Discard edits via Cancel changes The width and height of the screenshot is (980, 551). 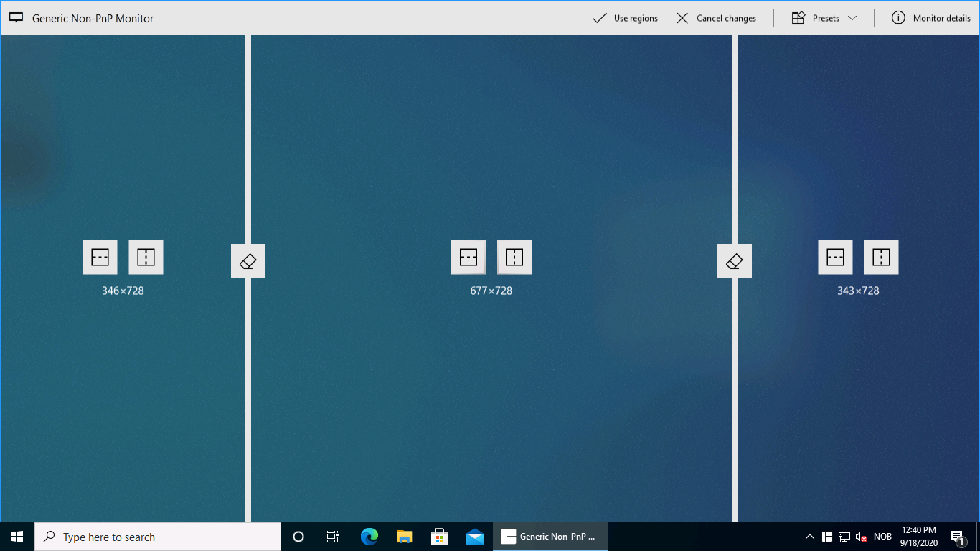point(716,17)
